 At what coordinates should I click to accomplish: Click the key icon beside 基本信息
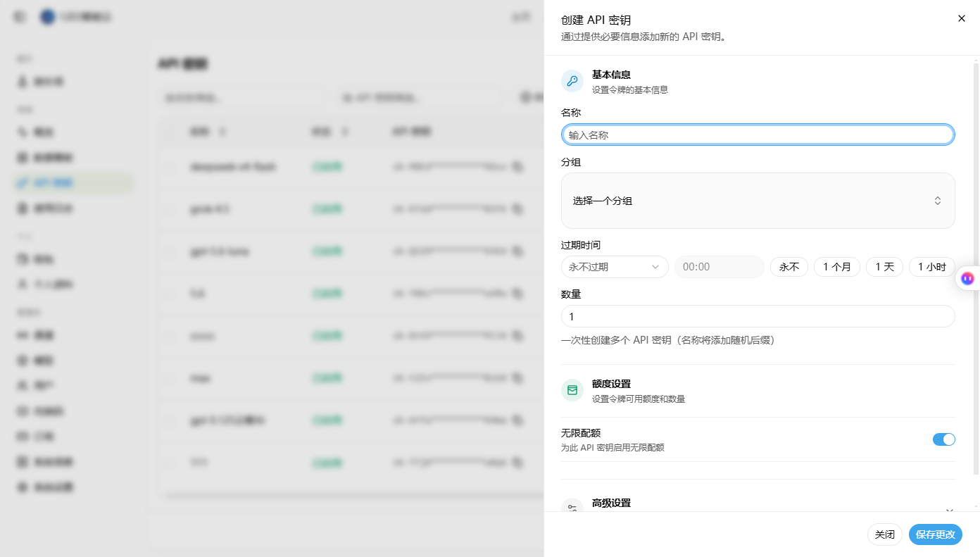tap(572, 81)
